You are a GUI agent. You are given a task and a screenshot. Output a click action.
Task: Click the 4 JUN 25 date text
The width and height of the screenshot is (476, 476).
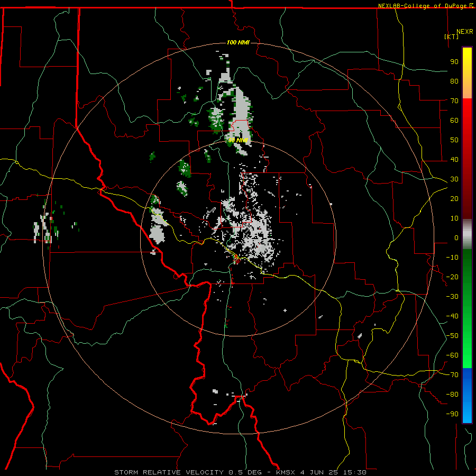[x=319, y=472]
